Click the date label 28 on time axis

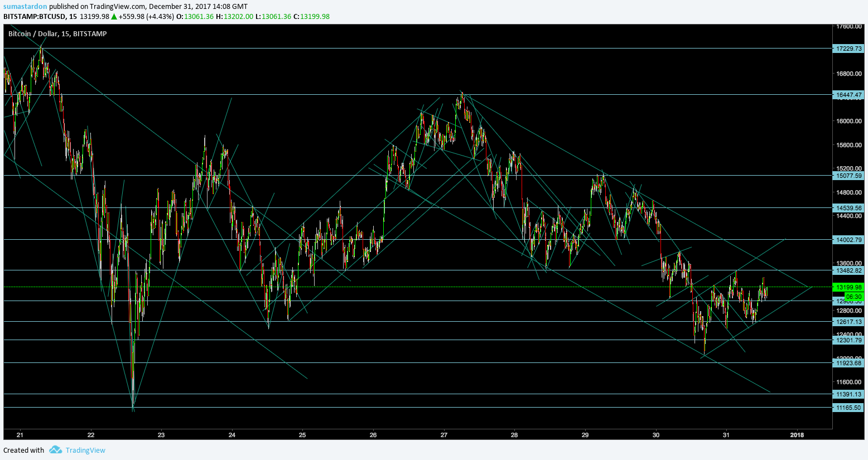[x=514, y=435]
